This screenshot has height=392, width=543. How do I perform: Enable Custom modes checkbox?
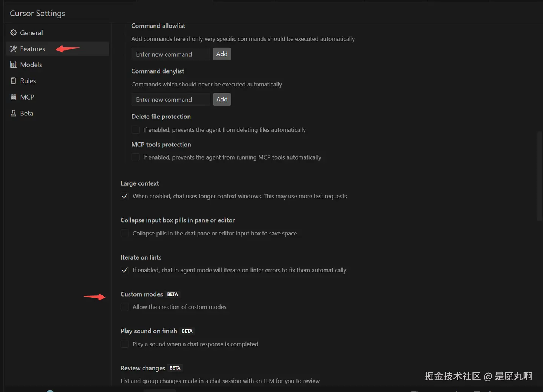[x=125, y=307]
